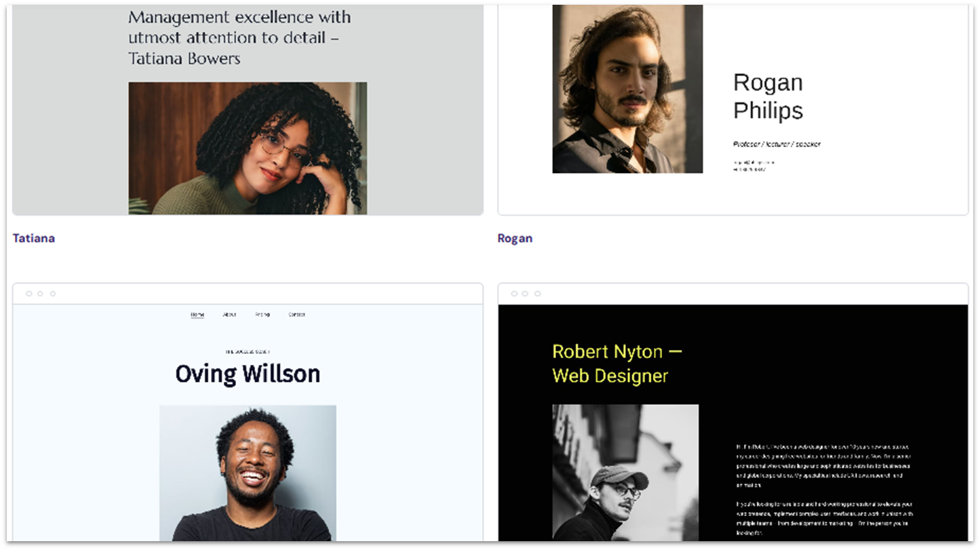980x550 pixels.
Task: Open the Tatiana template thumbnail
Action: [x=248, y=110]
